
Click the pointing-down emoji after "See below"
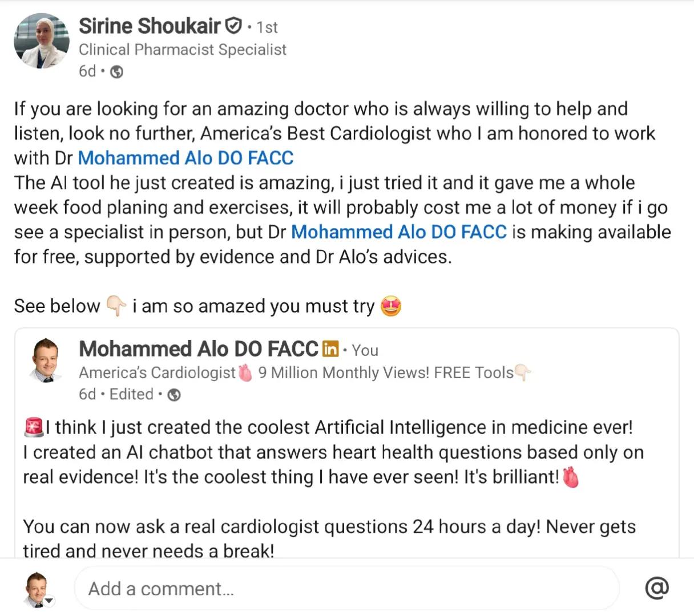point(116,306)
